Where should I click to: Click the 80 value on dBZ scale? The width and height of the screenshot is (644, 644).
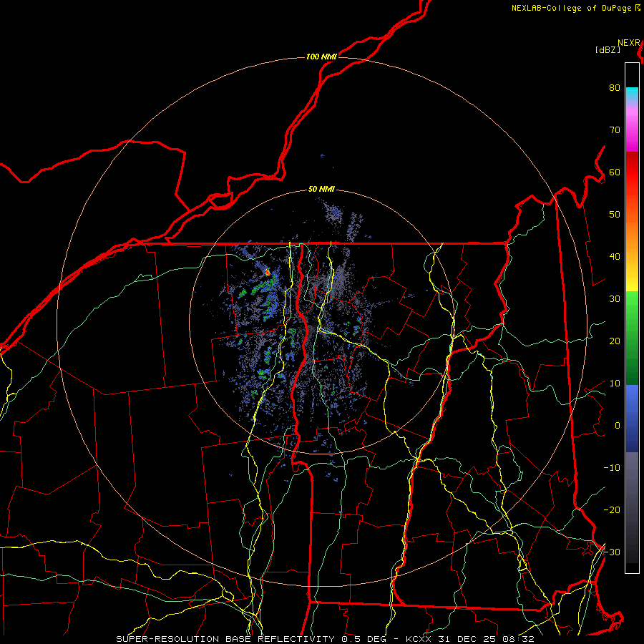(615, 88)
